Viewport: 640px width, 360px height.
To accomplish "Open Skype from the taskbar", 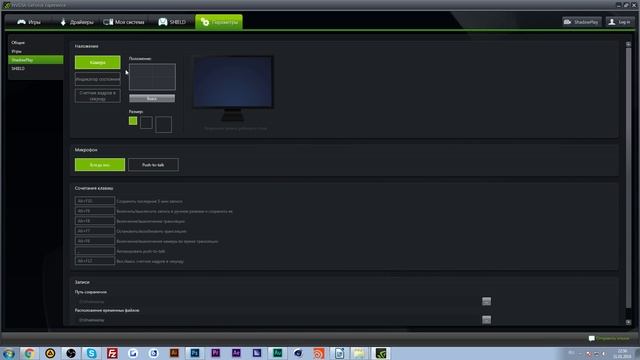I will tap(91, 353).
